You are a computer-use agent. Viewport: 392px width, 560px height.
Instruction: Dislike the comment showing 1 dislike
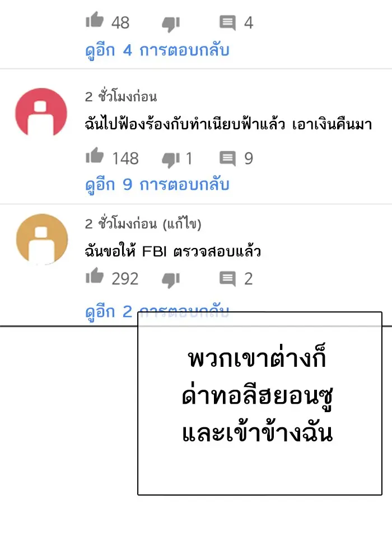(x=171, y=160)
